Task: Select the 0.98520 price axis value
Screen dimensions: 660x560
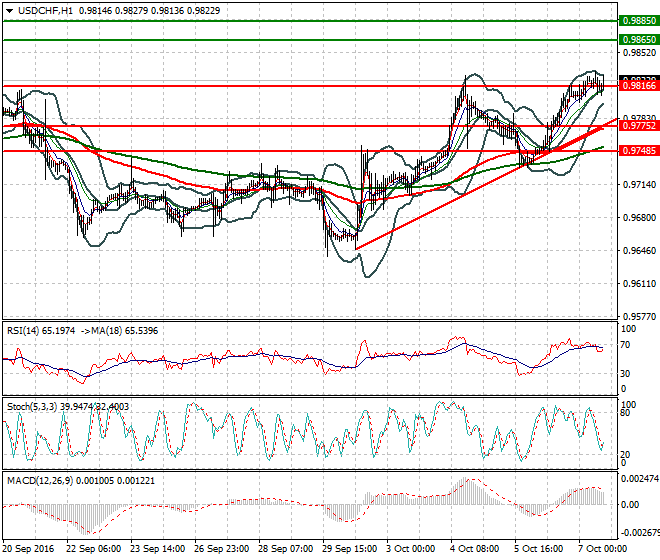Action: coord(639,53)
